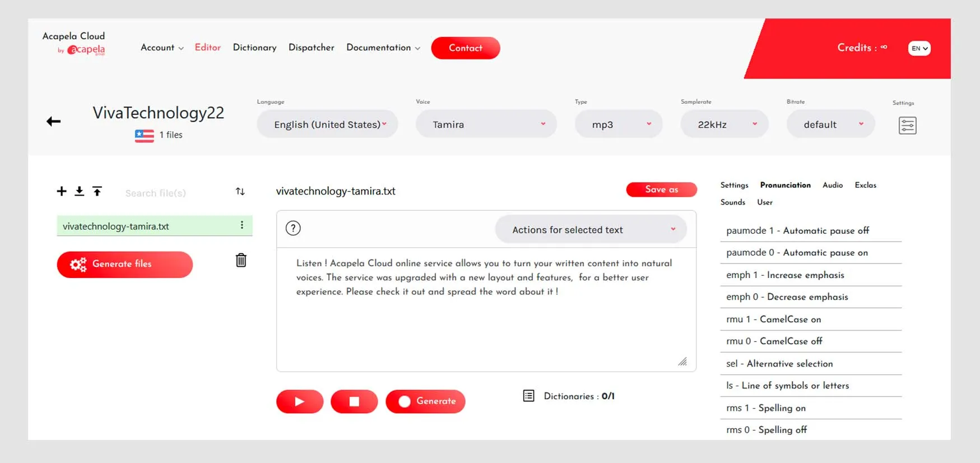Screen dimensions: 980x463
Task: Click the red Contact button
Action: (465, 48)
